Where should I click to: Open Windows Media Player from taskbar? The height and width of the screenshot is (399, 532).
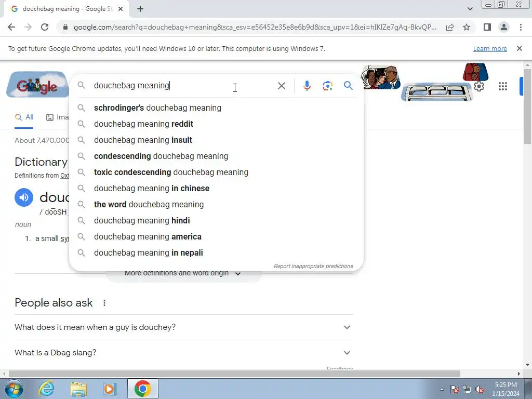tap(110, 389)
